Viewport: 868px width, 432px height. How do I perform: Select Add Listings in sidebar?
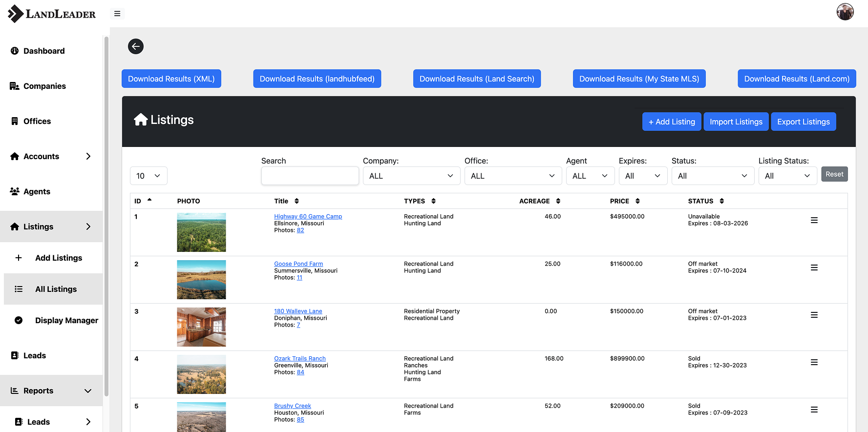click(59, 258)
